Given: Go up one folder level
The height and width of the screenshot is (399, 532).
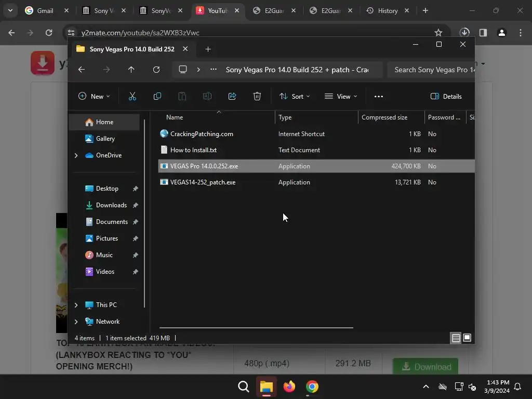Looking at the screenshot, I should [131, 70].
